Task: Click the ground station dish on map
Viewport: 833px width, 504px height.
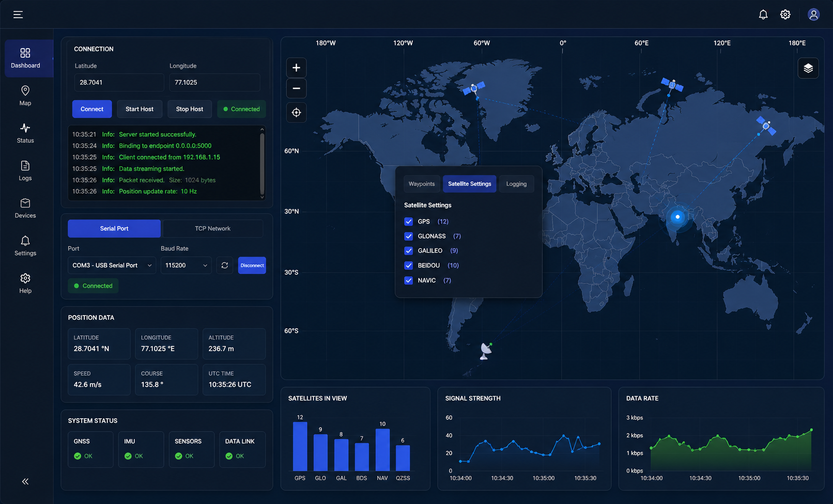Action: [486, 351]
